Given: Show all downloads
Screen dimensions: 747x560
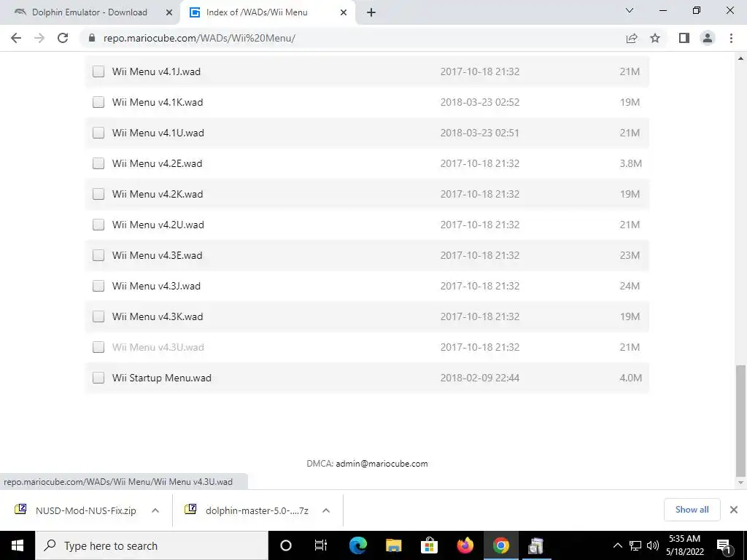Looking at the screenshot, I should click(x=692, y=510).
